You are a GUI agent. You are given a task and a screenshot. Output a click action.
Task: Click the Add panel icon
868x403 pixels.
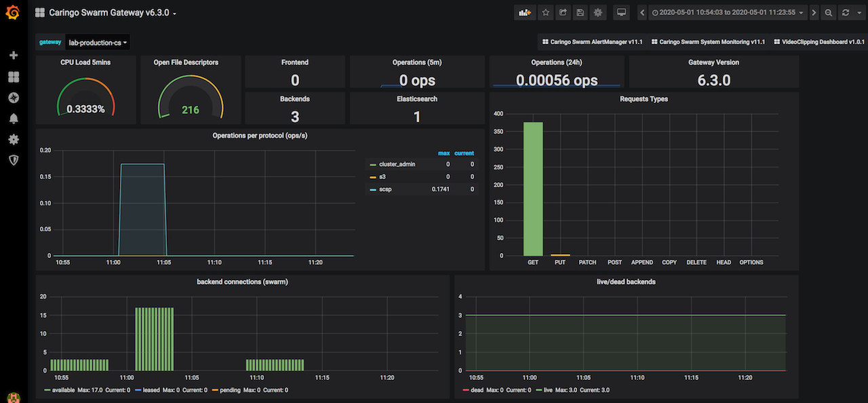tap(524, 12)
